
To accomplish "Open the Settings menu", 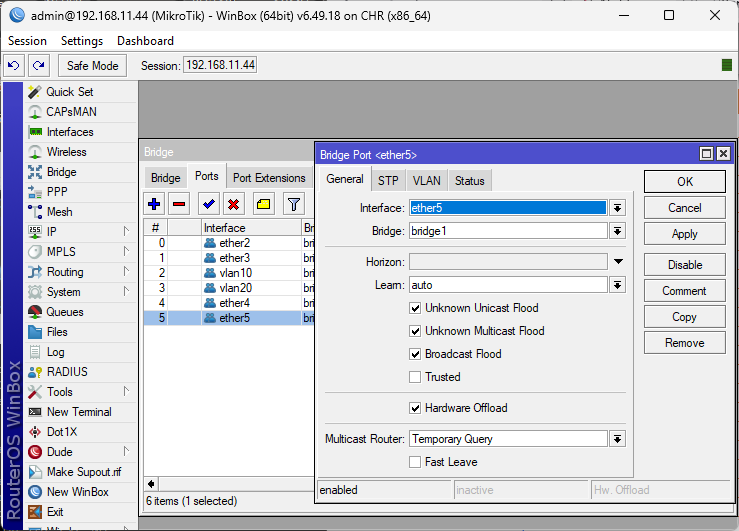I will coord(81,41).
